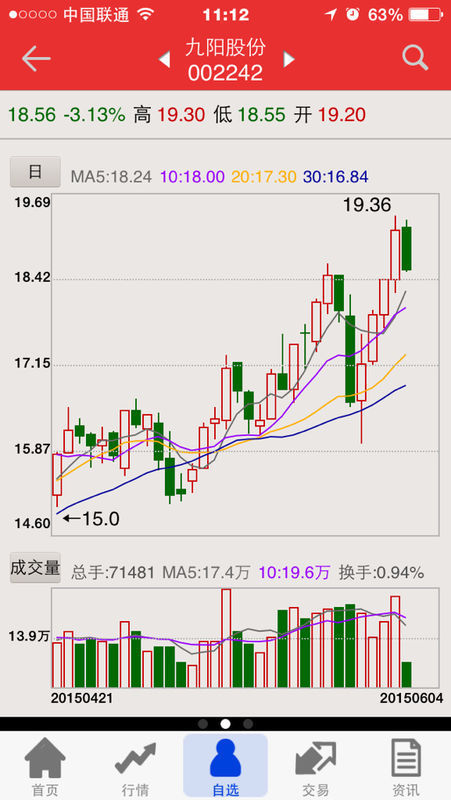Change the 日 chart period button
Viewport: 451px width, 800px height.
pyautogui.click(x=35, y=172)
